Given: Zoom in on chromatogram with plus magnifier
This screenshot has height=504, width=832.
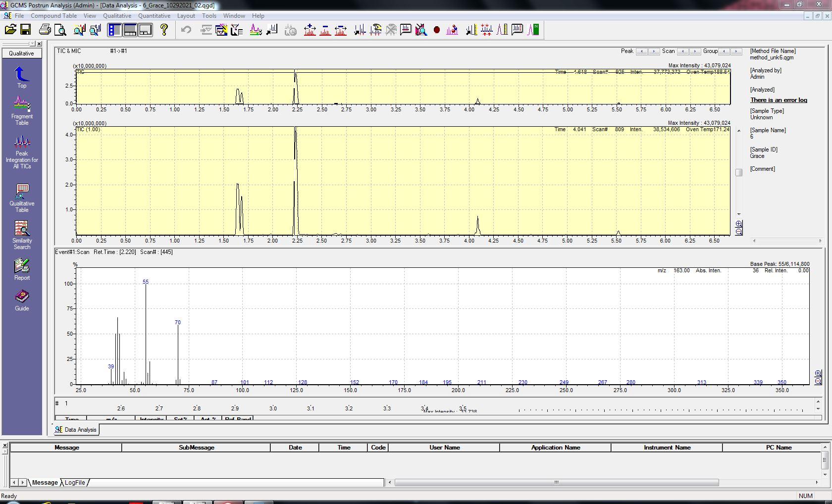Looking at the screenshot, I should coord(738,224).
